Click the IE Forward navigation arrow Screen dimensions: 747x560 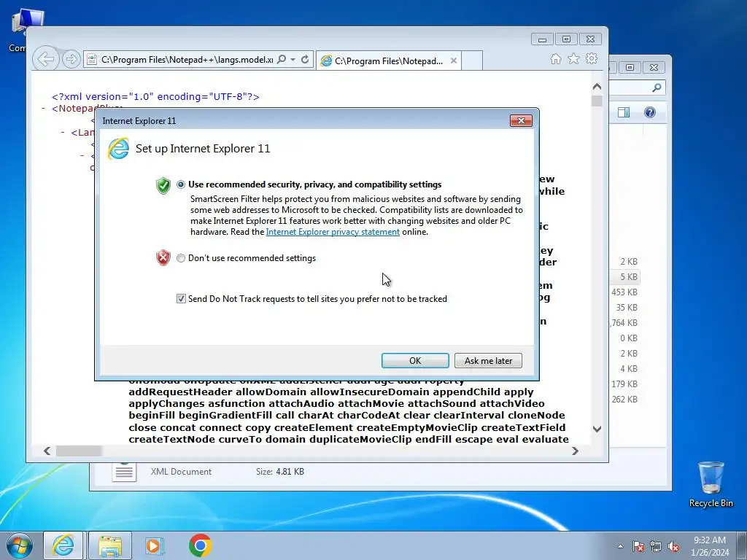point(71,60)
